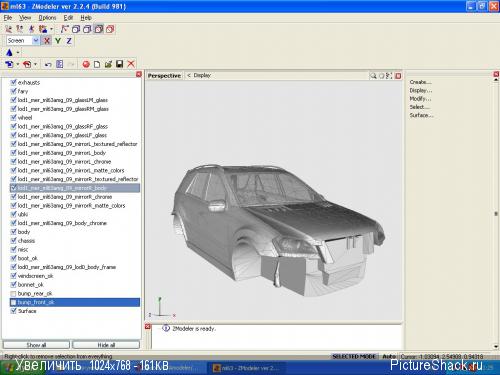This screenshot has height=375, width=500.
Task: Select the faces editing level icon
Action: pos(31,29)
